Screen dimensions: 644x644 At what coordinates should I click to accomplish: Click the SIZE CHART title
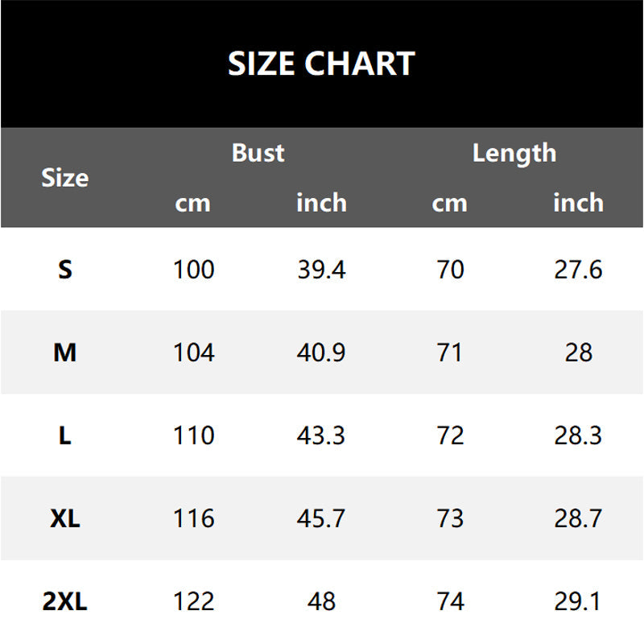(321, 64)
